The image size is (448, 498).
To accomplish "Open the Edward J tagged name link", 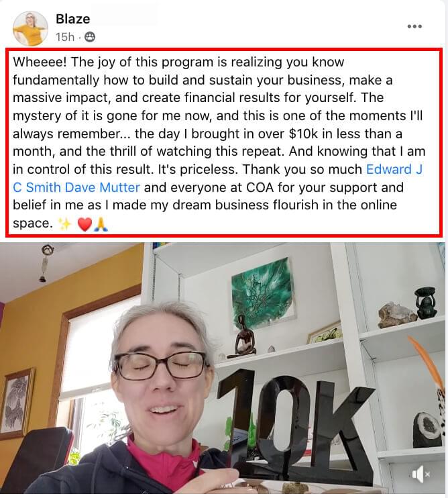I will [x=394, y=169].
